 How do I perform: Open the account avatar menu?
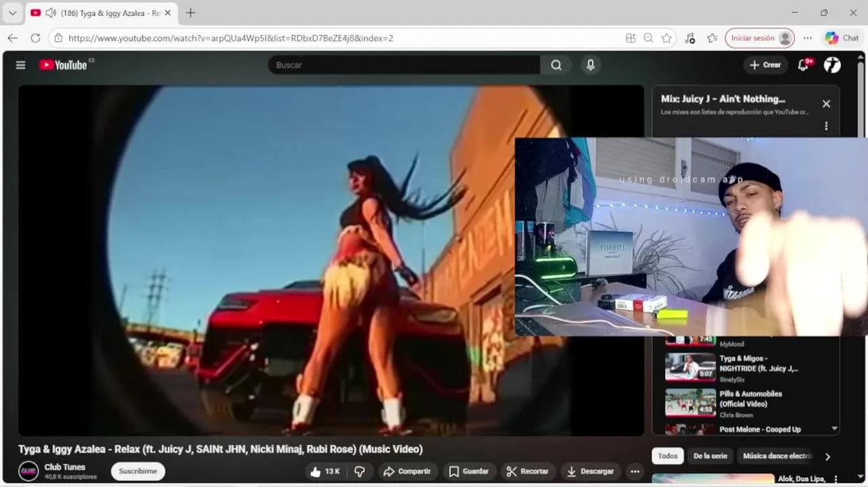point(832,65)
